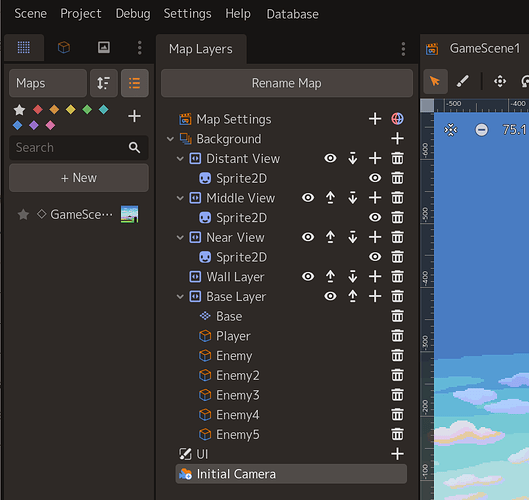Delete the Player object
Viewport: 529px width, 500px height.
397,336
